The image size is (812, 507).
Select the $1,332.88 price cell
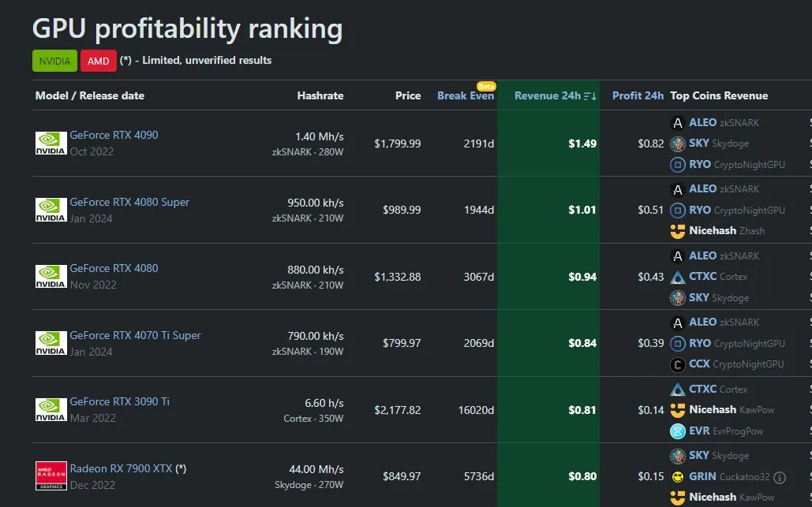point(397,277)
